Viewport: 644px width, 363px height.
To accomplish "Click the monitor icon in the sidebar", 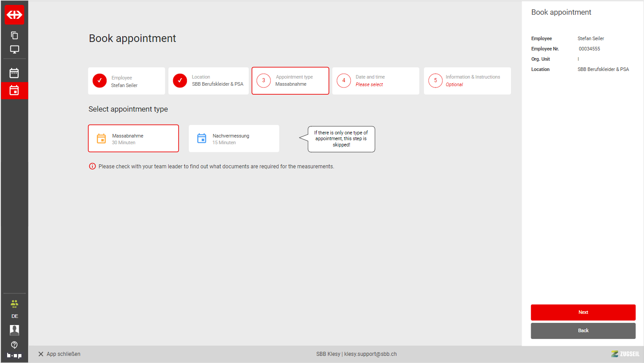I will (14, 50).
